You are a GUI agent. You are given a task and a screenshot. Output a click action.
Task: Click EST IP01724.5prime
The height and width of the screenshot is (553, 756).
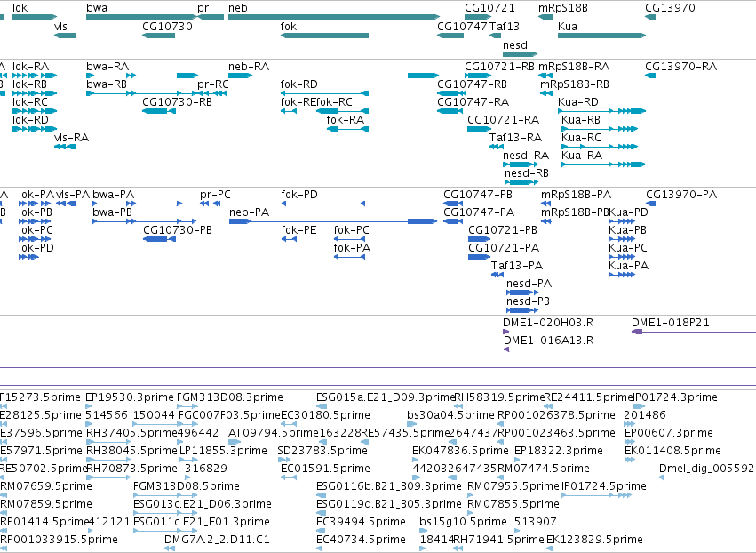604,486
